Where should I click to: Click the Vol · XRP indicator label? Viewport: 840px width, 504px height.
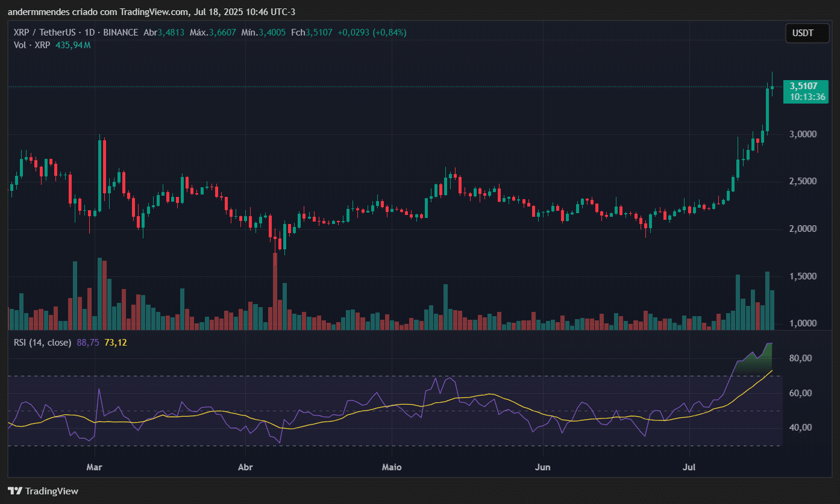click(x=32, y=45)
